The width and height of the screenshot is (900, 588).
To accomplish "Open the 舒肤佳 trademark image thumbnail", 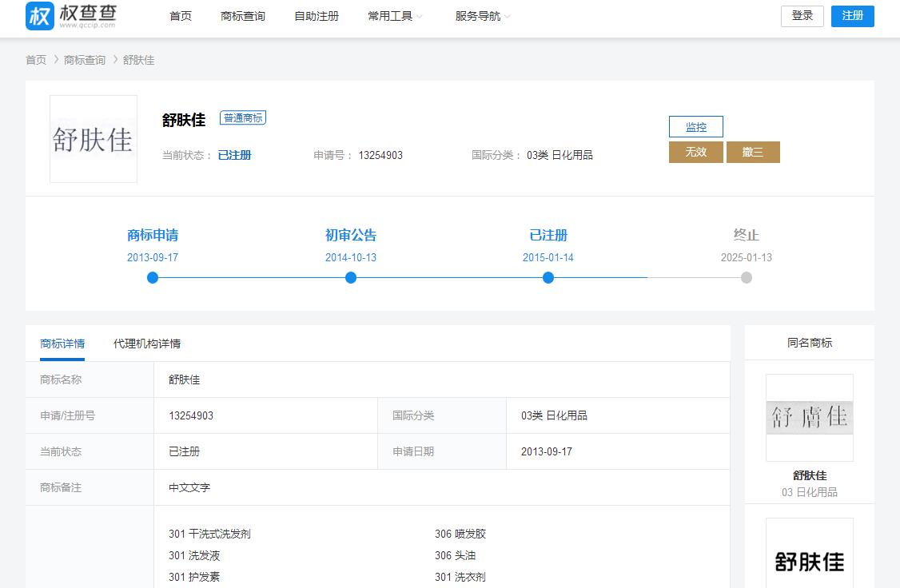I will point(94,139).
